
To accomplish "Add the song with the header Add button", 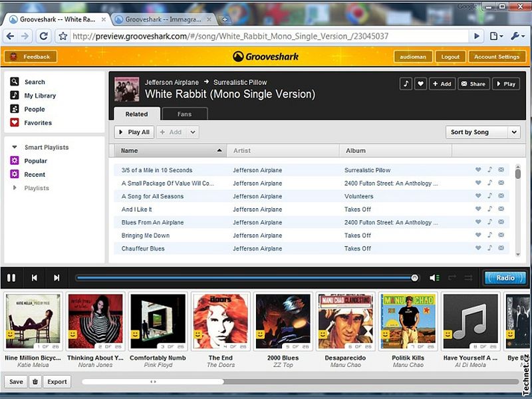I will (442, 84).
